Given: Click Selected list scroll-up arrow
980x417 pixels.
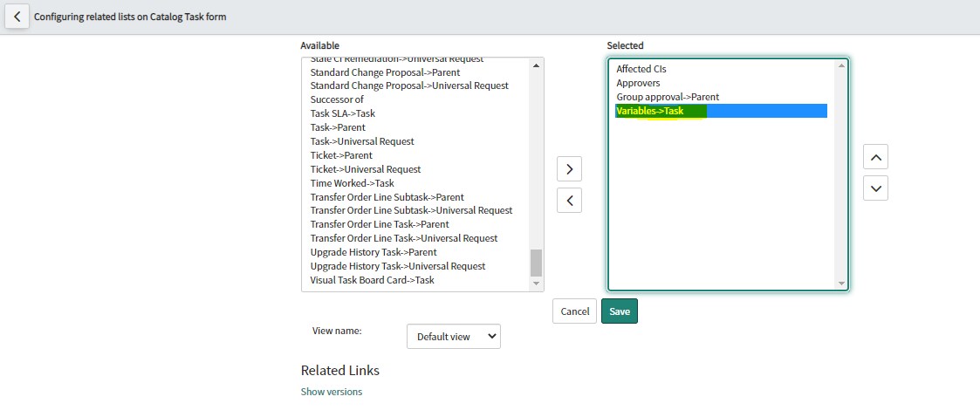Looking at the screenshot, I should point(841,65).
